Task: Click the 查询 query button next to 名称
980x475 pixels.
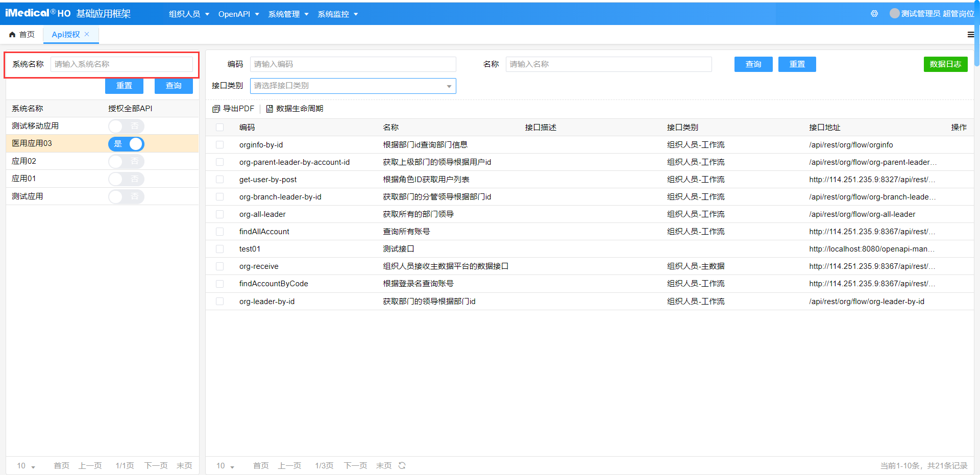Action: pos(753,64)
